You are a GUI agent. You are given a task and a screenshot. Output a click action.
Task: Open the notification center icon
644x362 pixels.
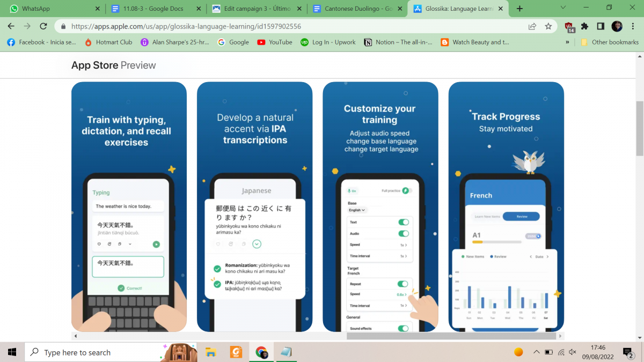[627, 352]
